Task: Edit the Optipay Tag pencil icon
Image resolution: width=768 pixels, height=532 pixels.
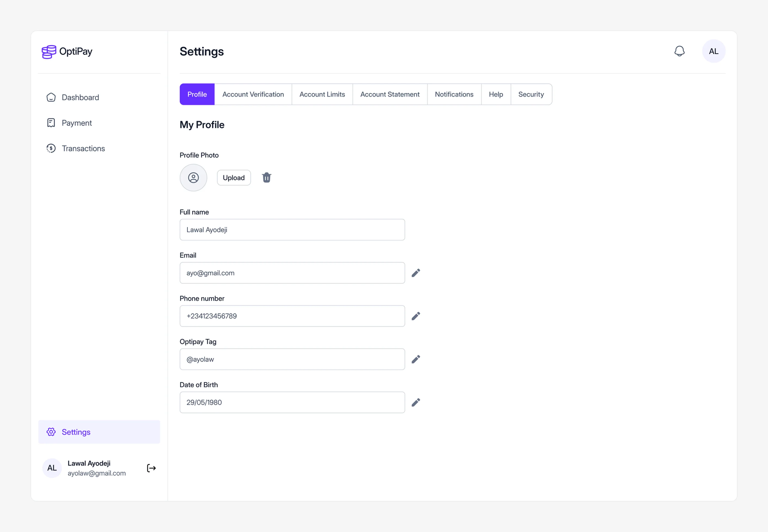Action: 416,359
